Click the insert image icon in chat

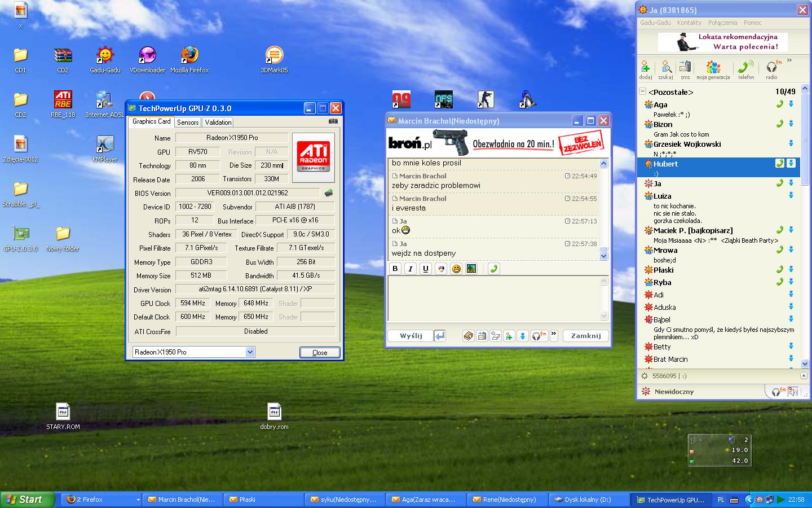tap(471, 269)
